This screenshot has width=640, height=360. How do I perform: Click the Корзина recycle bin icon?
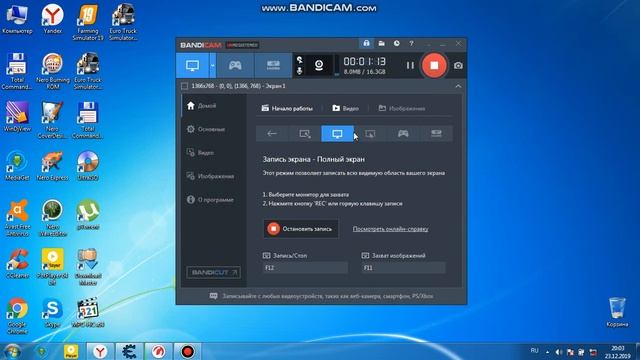click(617, 312)
